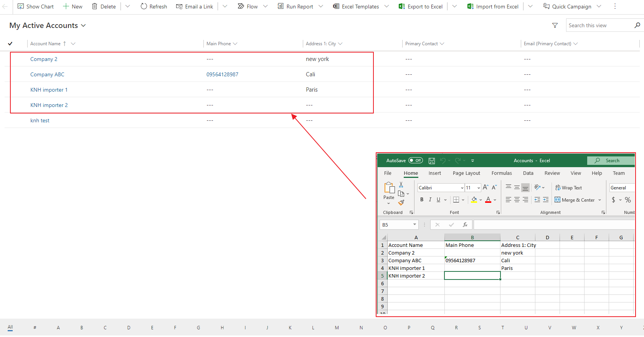Viewport: 644px width, 337px height.
Task: Click Increase Indent in Excel ribbon
Action: [x=546, y=200]
